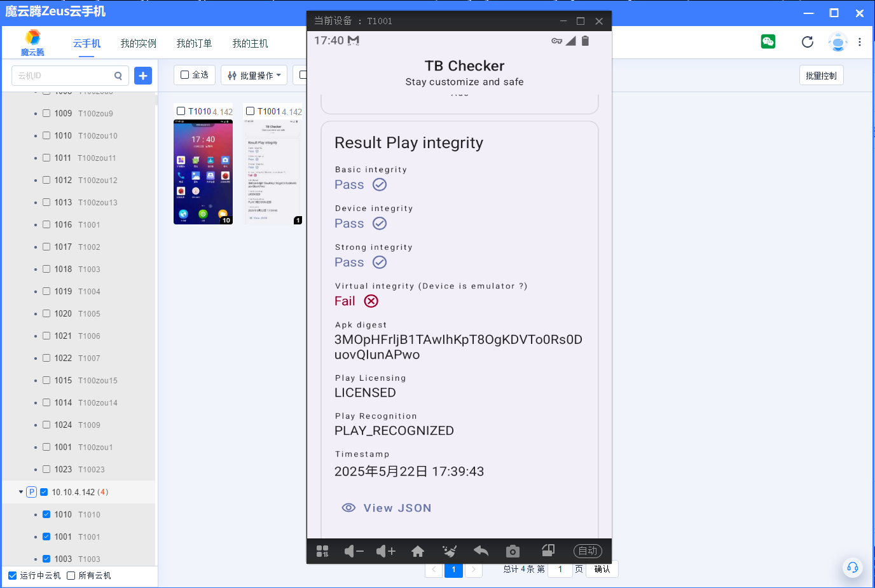Take a screenshot with the camera icon
The height and width of the screenshot is (588, 875).
(x=513, y=551)
